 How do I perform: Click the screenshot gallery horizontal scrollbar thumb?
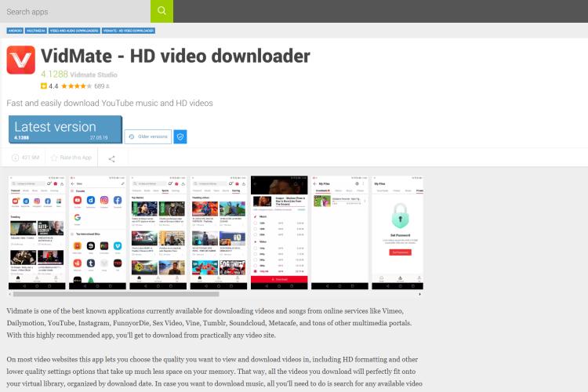[x=116, y=294]
